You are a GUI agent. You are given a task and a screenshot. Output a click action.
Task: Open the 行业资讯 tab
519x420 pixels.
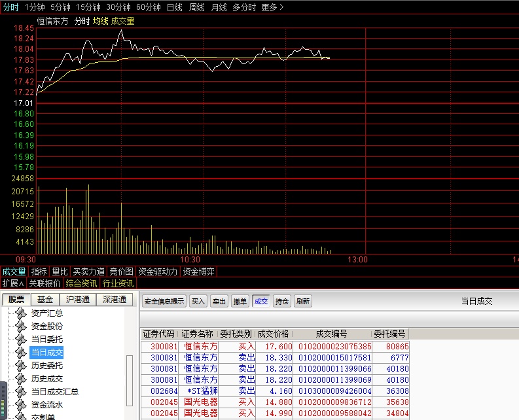(118, 283)
